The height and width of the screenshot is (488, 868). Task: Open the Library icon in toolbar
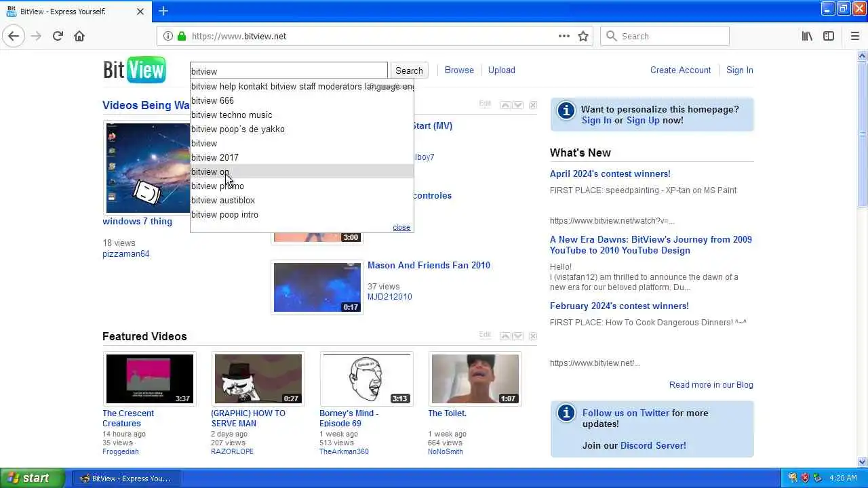tap(807, 36)
